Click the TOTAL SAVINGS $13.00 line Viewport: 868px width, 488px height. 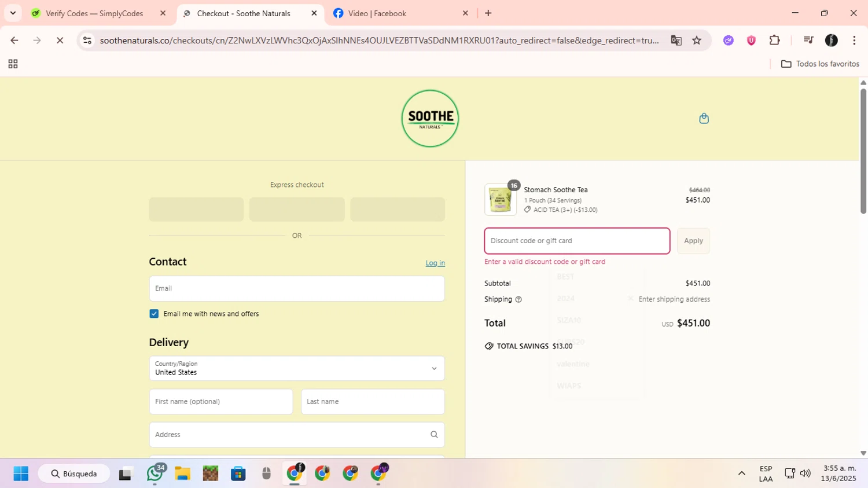pos(528,346)
